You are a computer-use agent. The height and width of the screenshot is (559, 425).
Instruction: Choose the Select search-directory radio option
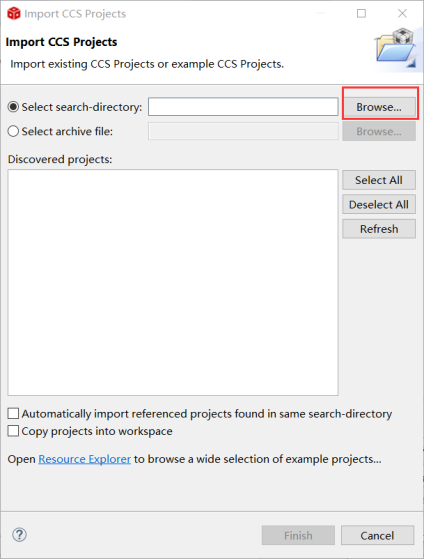click(13, 107)
